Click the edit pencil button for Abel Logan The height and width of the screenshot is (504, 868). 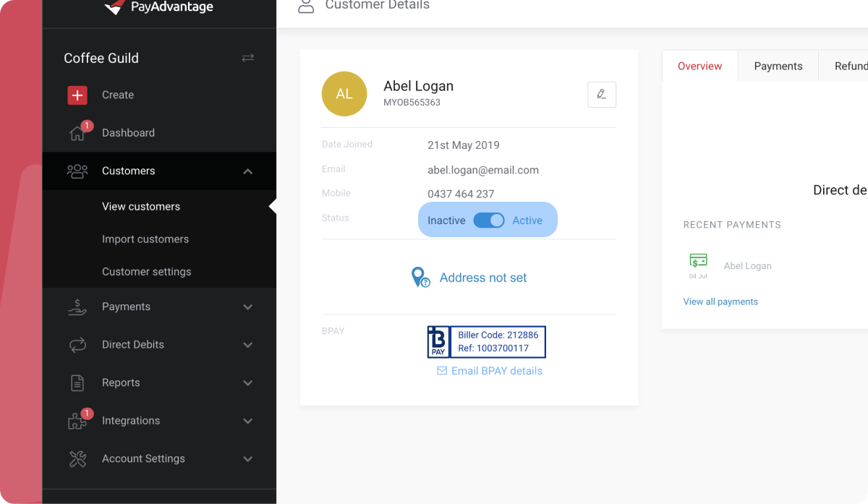[602, 95]
